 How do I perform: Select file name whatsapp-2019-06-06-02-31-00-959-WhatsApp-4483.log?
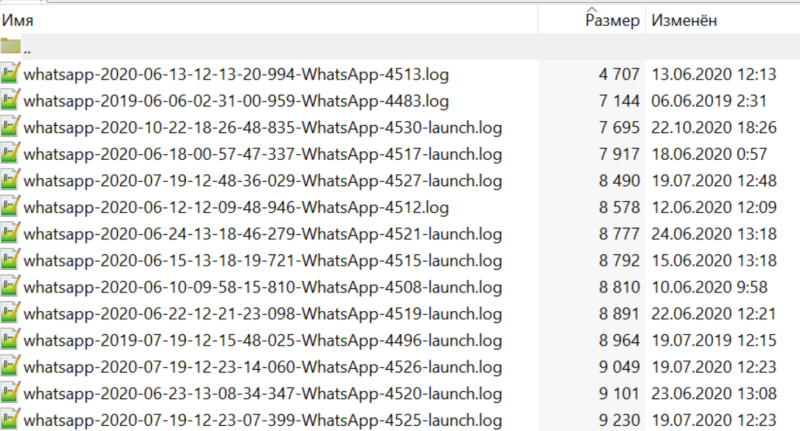click(x=236, y=101)
